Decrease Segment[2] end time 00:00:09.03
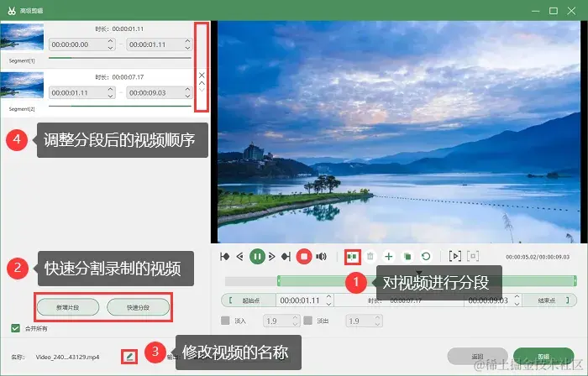The width and height of the screenshot is (588, 376). (188, 96)
